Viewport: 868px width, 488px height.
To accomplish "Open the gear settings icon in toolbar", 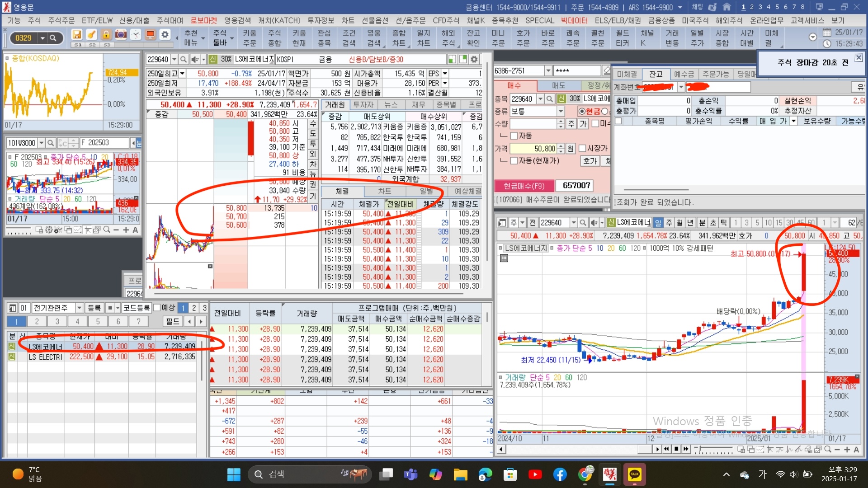I will [165, 35].
